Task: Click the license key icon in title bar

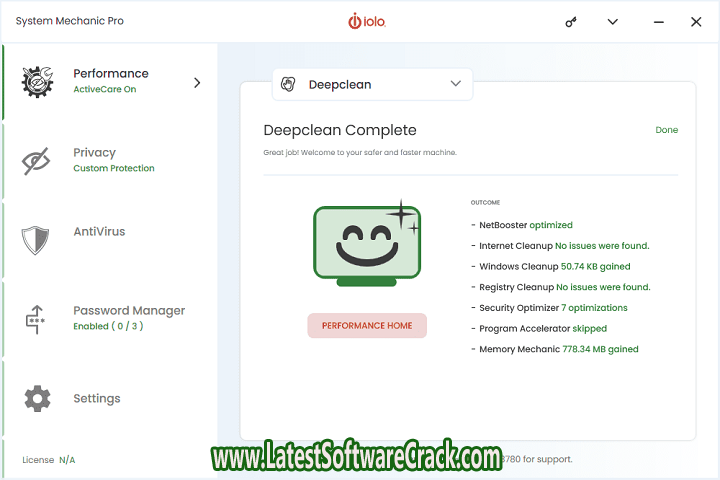Action: [571, 22]
